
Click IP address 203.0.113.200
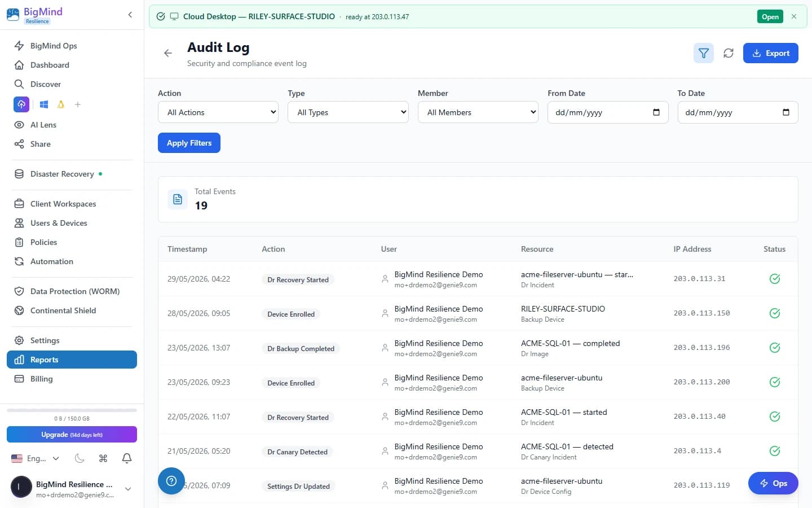pyautogui.click(x=701, y=382)
